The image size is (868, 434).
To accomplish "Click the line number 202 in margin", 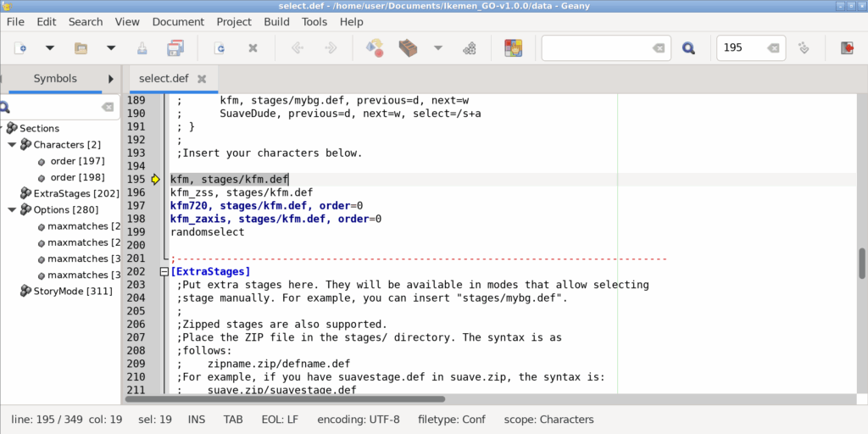I will coord(136,272).
